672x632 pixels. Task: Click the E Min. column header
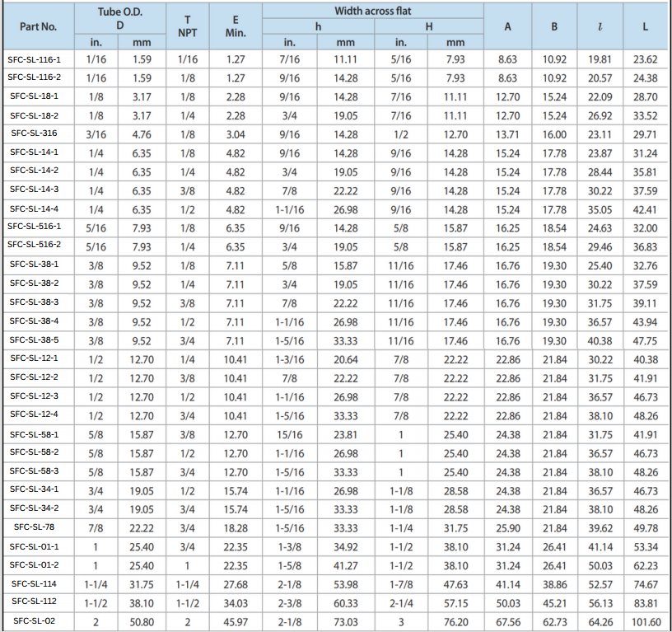pyautogui.click(x=236, y=26)
